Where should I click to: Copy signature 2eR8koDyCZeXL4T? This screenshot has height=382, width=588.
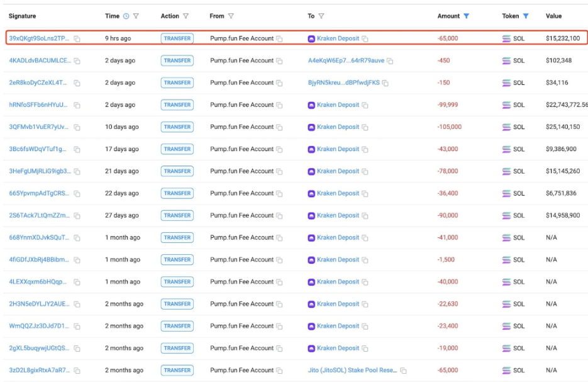(77, 83)
